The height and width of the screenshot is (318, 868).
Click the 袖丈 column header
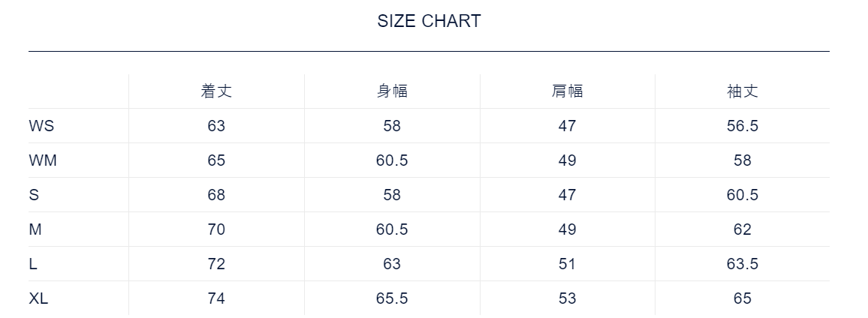(x=743, y=91)
